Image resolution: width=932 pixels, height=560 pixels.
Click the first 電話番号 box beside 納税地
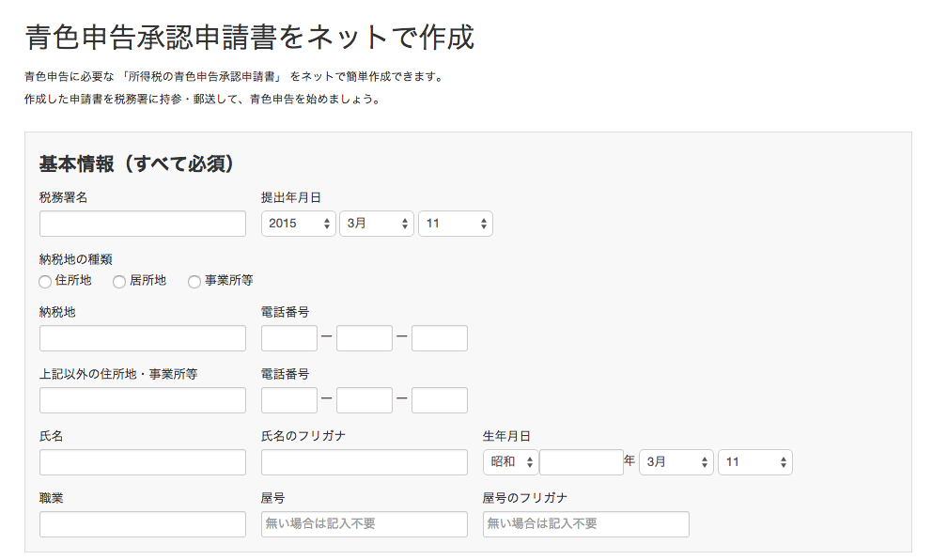click(289, 338)
